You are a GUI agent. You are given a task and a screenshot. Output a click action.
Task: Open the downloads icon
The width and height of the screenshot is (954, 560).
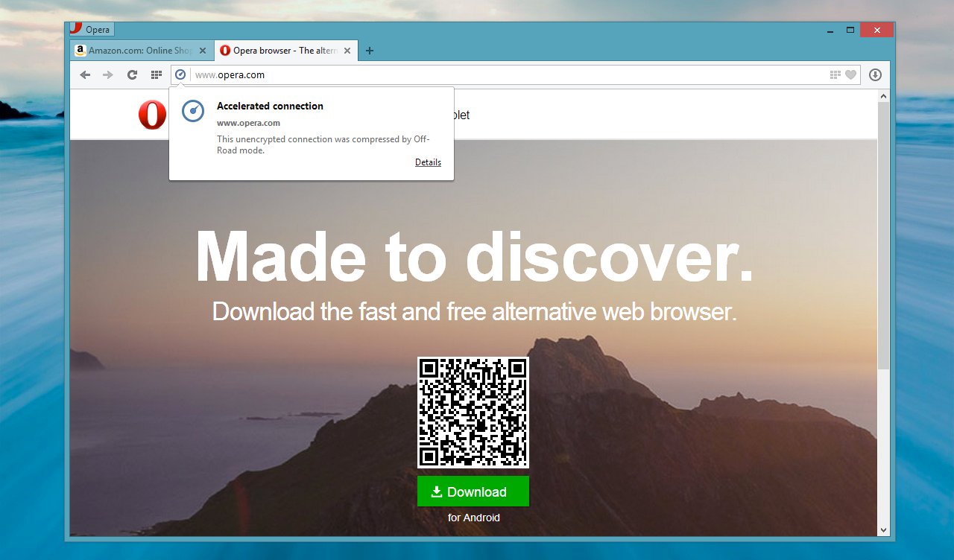[x=875, y=74]
